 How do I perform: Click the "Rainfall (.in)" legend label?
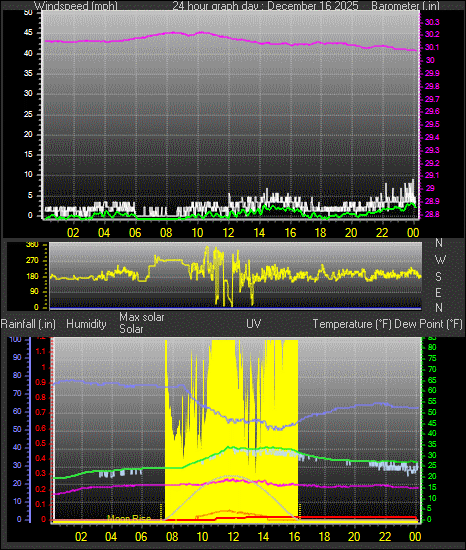pyautogui.click(x=28, y=324)
